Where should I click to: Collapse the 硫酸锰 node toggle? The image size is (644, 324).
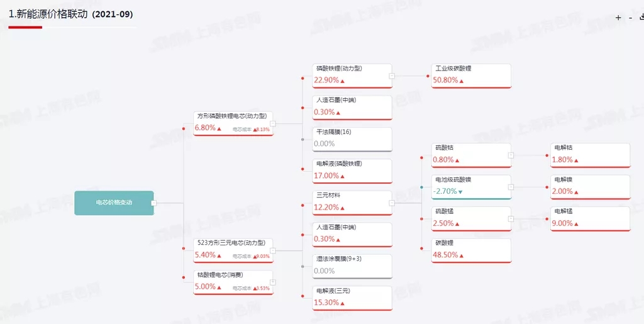coord(511,218)
